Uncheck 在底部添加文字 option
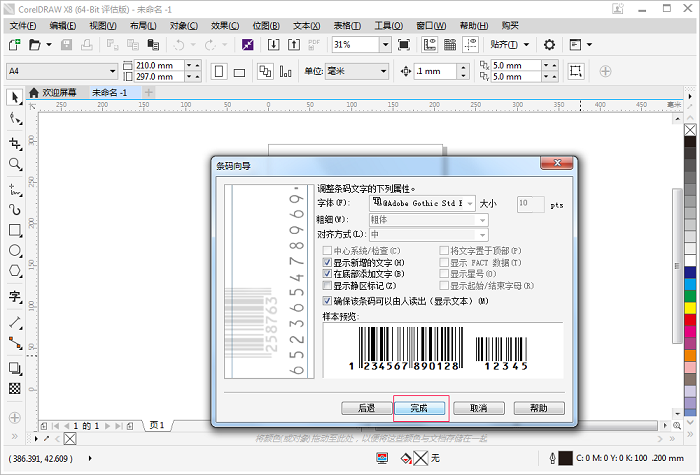700x475 pixels. [x=327, y=274]
